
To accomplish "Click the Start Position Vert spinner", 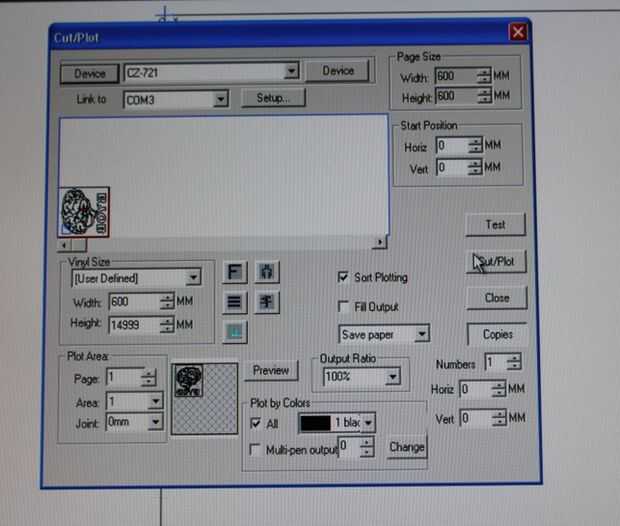I will point(475,167).
